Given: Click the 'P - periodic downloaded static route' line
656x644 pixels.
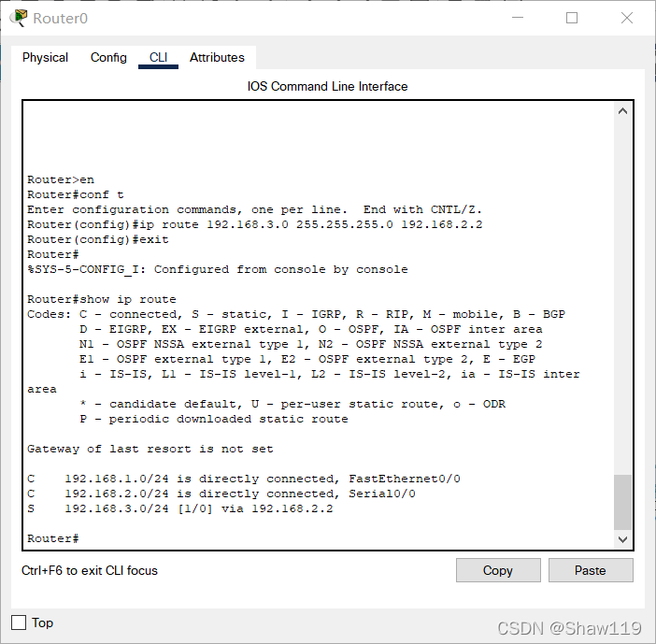Looking at the screenshot, I should [214, 419].
